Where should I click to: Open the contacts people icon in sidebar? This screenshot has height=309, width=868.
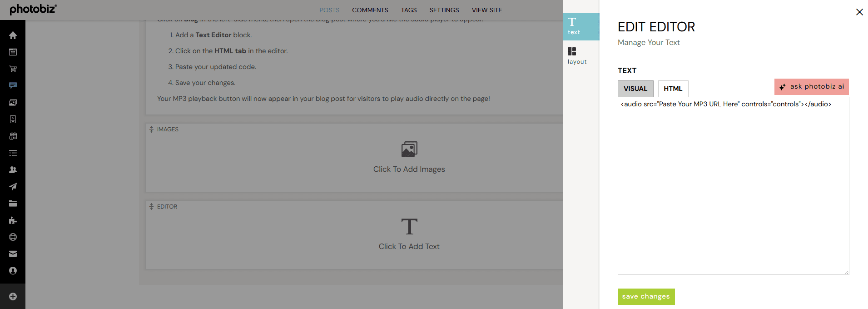(13, 170)
